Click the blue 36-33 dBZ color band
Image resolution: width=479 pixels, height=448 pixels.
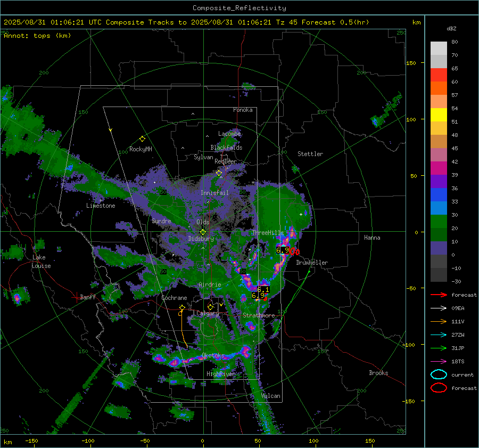(x=439, y=195)
